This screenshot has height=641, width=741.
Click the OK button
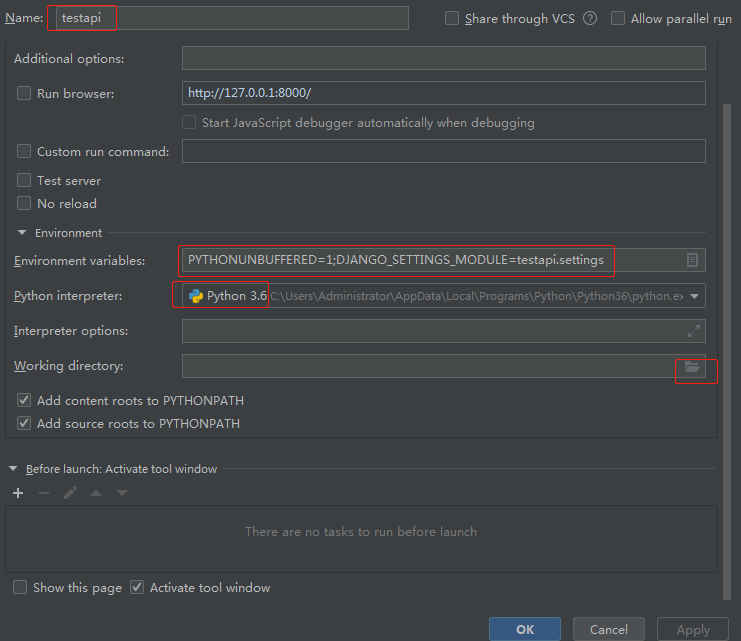525,629
